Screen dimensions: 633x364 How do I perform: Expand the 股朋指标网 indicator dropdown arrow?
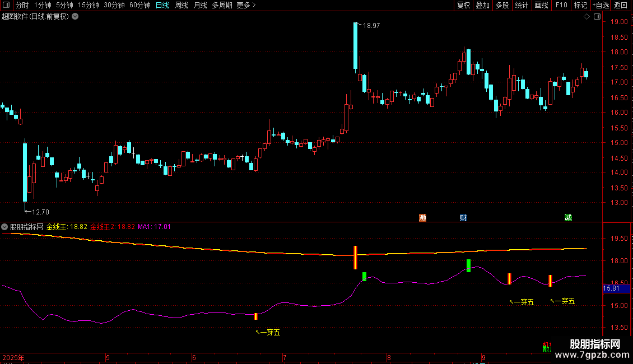4,227
